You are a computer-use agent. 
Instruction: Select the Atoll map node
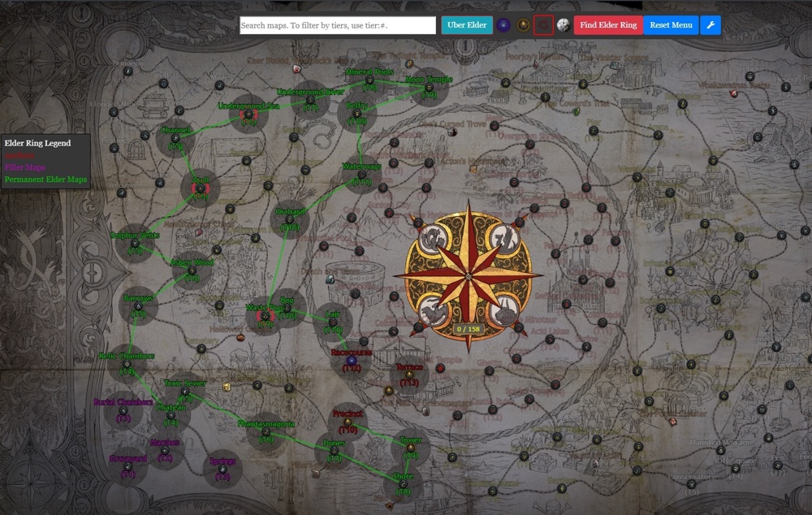point(201,188)
